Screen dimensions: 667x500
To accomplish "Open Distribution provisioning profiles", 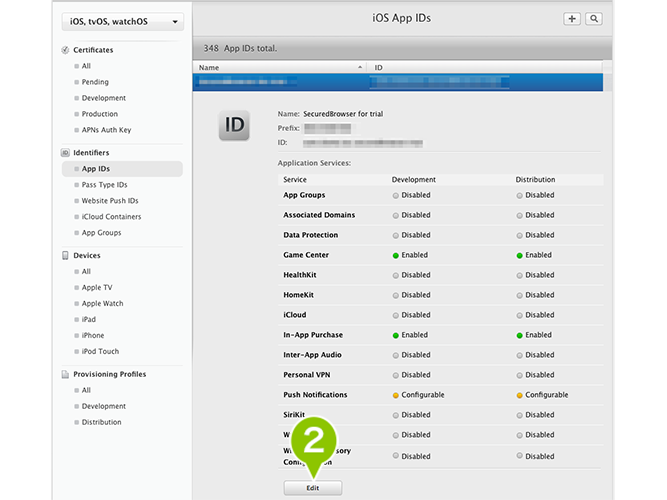I will pyautogui.click(x=102, y=422).
